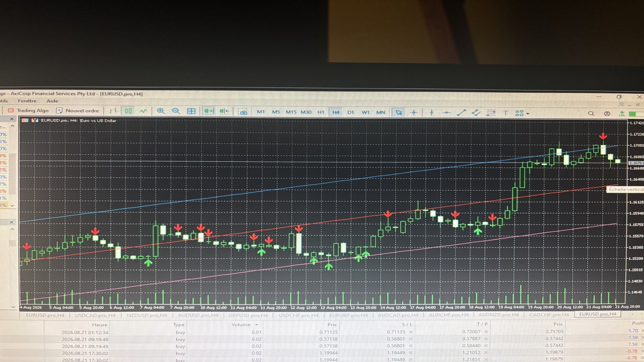The height and width of the screenshot is (362, 644).
Task: Select the vertical line drawing tool
Action: pyautogui.click(x=432, y=113)
